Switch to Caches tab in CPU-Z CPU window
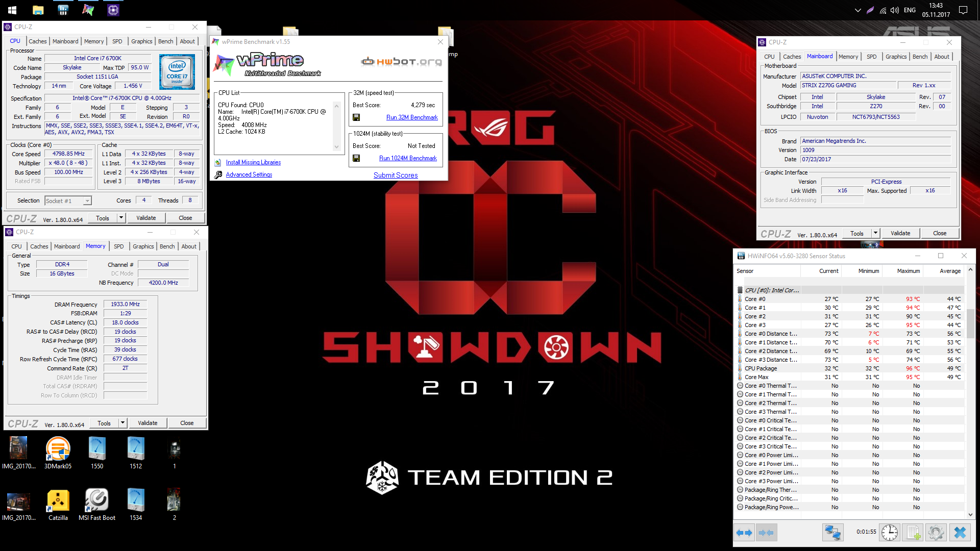This screenshot has height=551, width=980. 37,41
